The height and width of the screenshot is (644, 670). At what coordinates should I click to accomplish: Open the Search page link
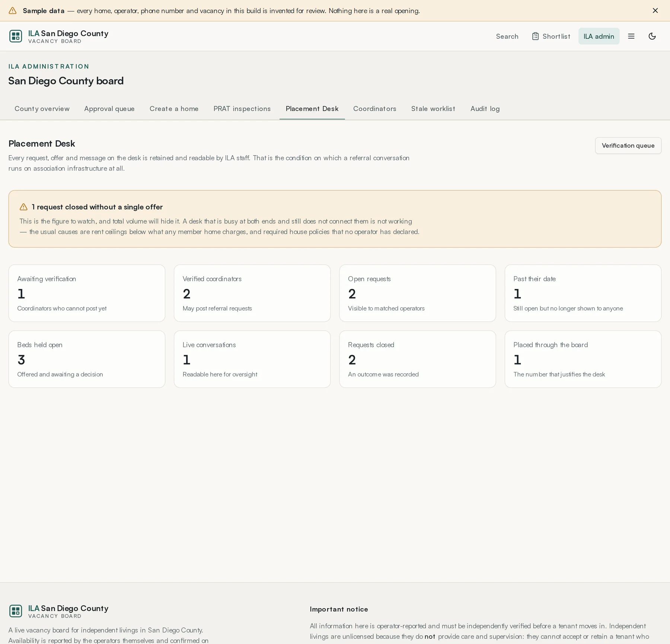[x=507, y=36]
